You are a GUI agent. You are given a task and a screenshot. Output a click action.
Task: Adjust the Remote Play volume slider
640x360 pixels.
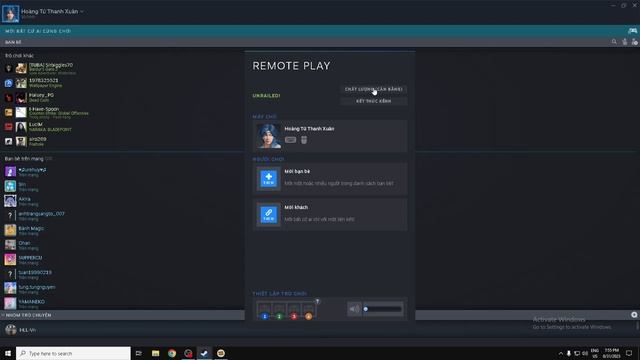pyautogui.click(x=383, y=309)
